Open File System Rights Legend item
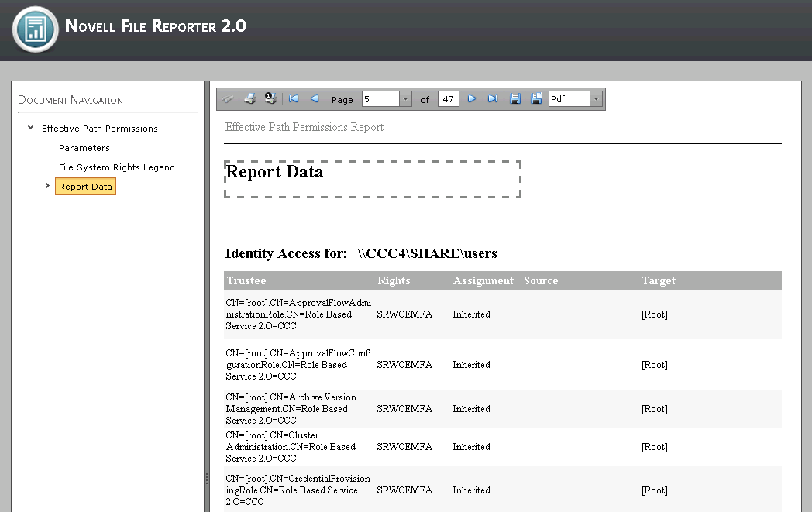 coord(117,167)
